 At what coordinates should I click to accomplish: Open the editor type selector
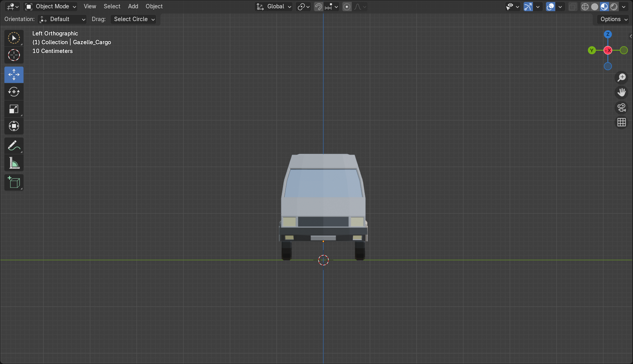13,6
